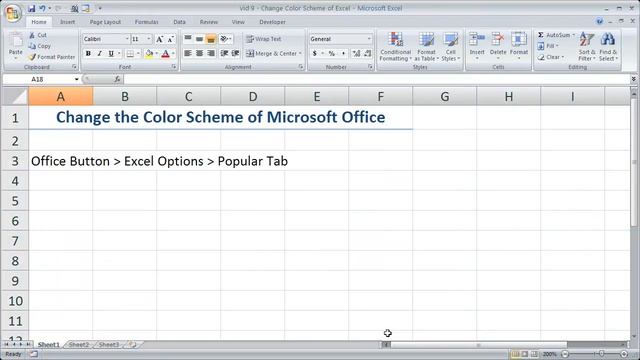Image resolution: width=640 pixels, height=360 pixels.
Task: Select the row 5 header
Action: [x=15, y=201]
